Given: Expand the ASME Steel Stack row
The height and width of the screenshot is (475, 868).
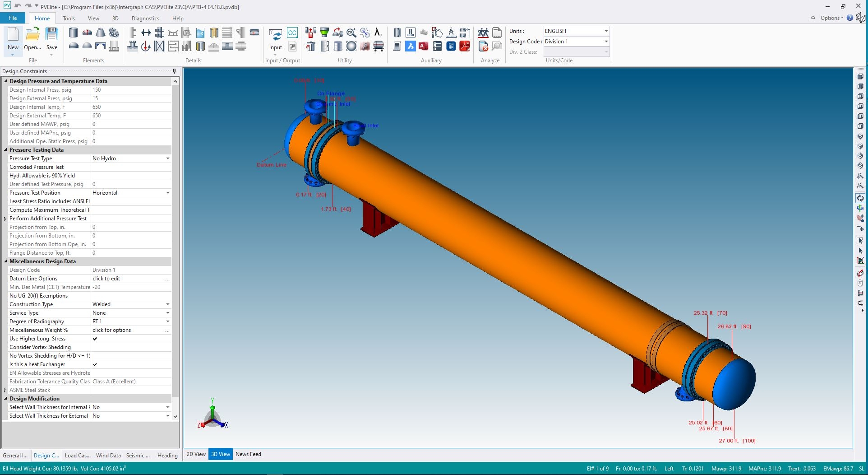Looking at the screenshot, I should 5,390.
